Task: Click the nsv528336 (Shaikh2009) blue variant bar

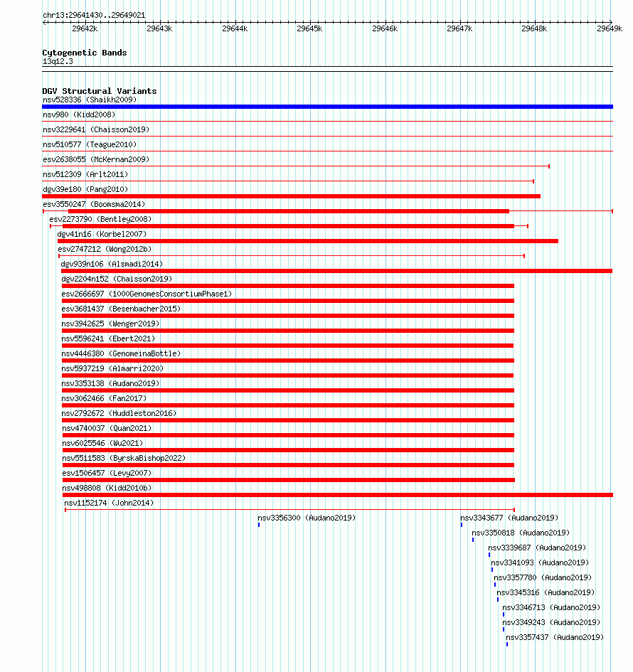Action: [x=327, y=107]
